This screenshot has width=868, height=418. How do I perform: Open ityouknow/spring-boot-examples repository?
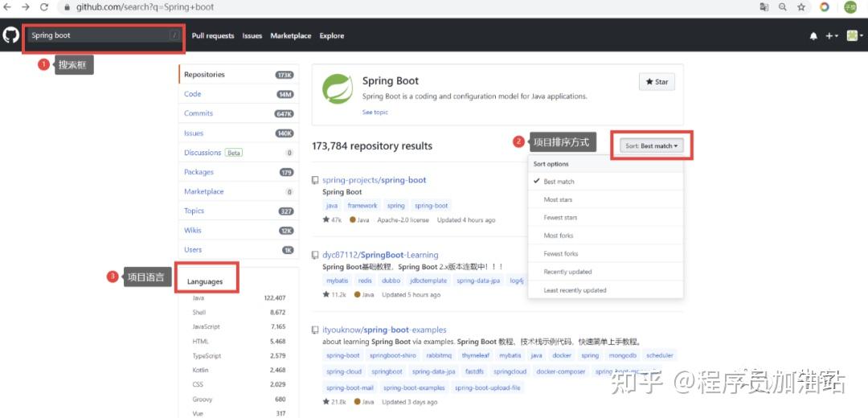point(384,330)
